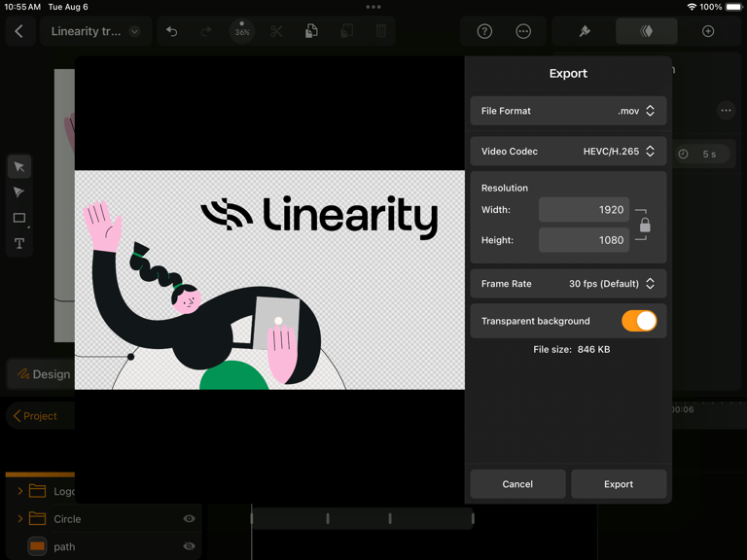Switch to the Animate diamond tab
This screenshot has width=747, height=560.
(x=647, y=31)
